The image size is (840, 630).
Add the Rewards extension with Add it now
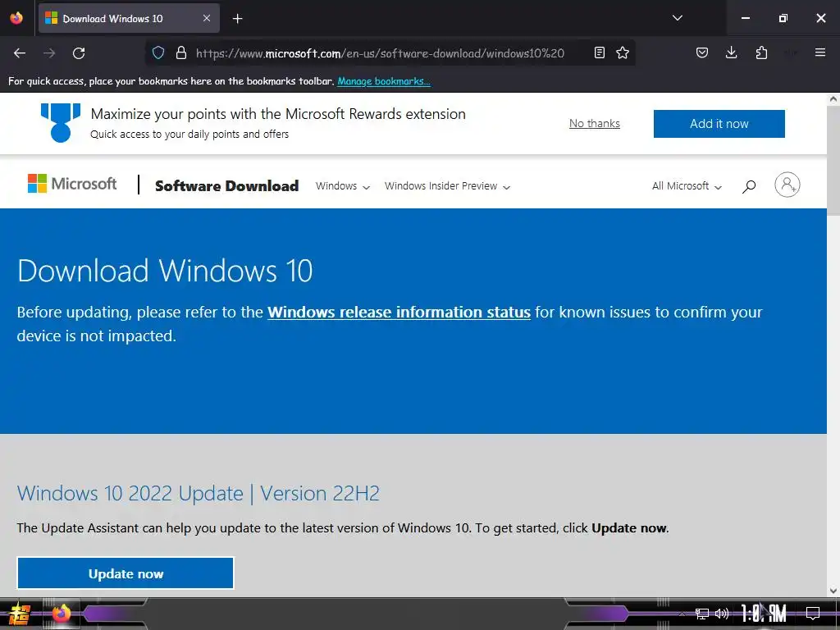[x=719, y=124]
